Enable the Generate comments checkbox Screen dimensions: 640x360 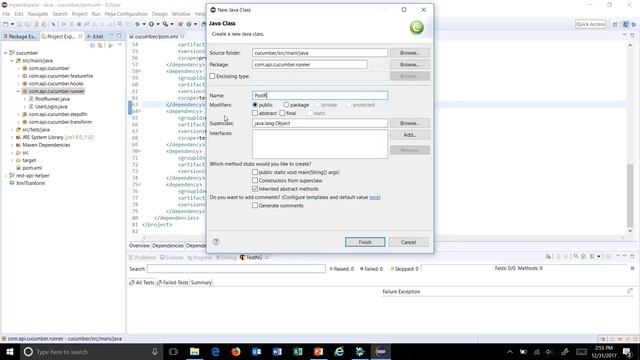point(255,205)
